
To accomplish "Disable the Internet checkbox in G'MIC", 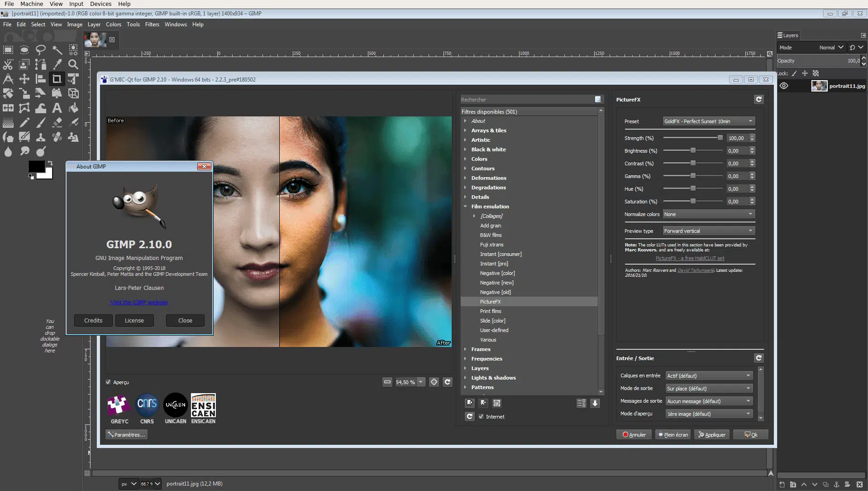I will (482, 416).
